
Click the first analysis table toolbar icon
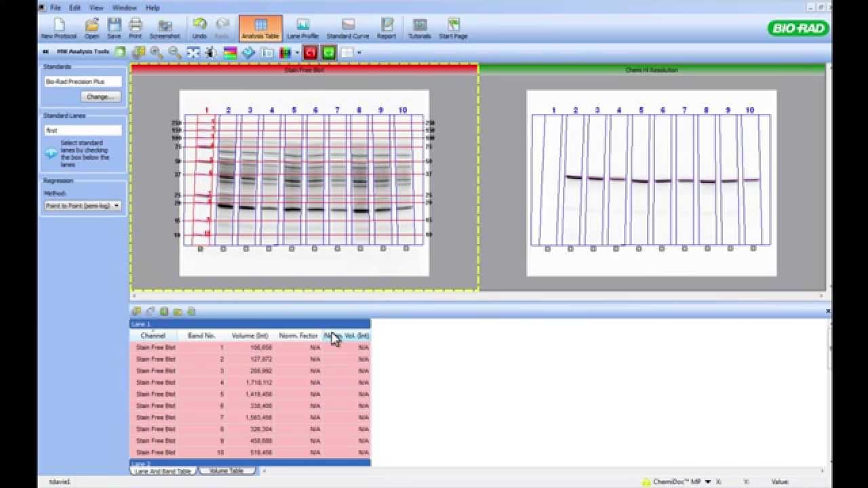136,311
